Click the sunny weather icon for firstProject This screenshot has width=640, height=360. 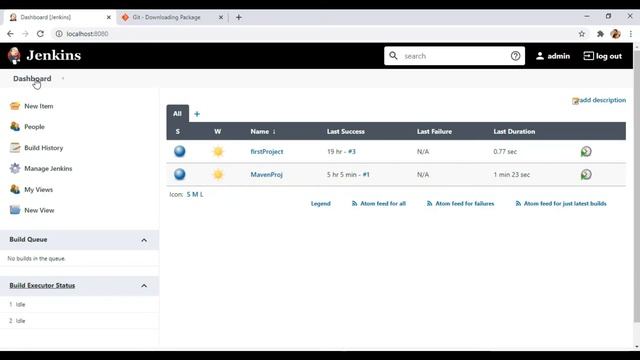(x=218, y=151)
